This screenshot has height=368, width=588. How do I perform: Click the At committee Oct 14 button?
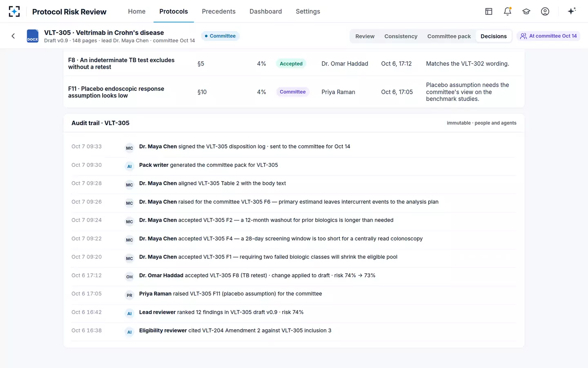coord(548,36)
